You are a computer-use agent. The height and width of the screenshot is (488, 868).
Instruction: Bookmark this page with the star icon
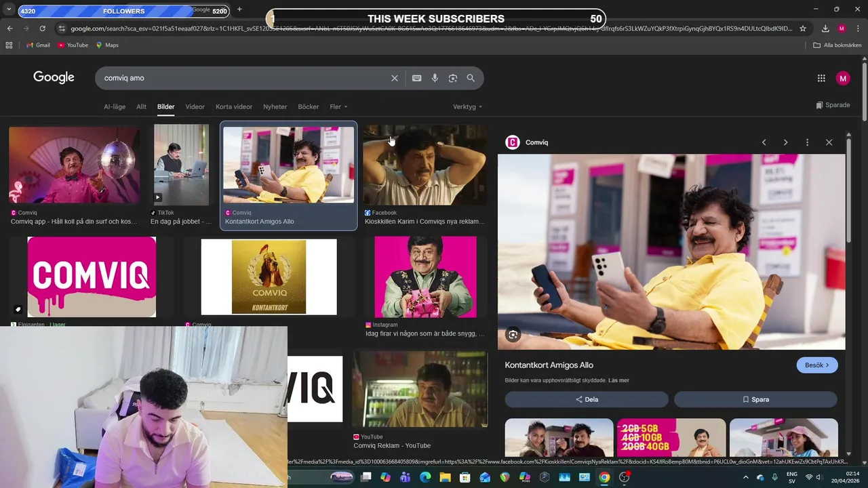[803, 28]
